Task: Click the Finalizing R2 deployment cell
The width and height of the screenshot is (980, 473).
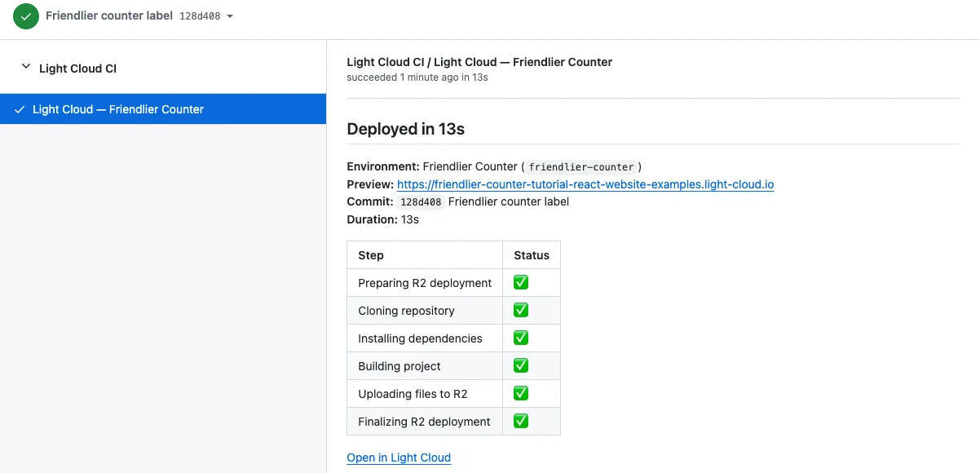Action: (425, 422)
